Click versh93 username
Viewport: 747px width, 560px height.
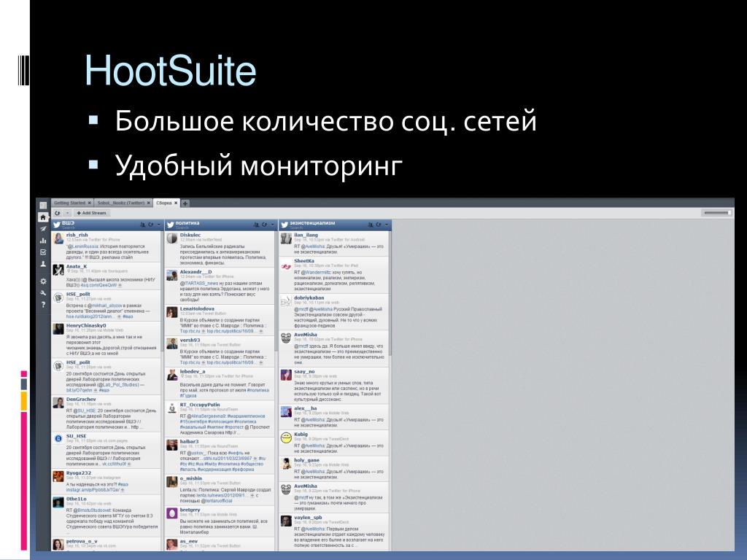click(x=190, y=340)
